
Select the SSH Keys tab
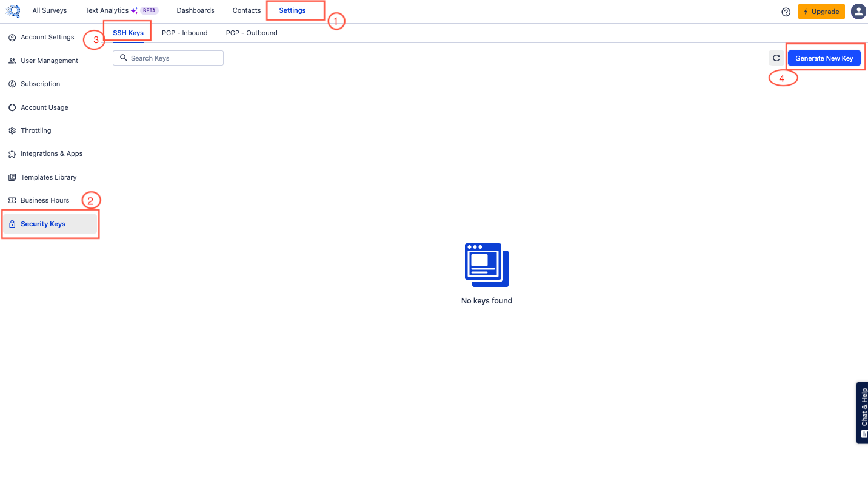coord(128,33)
